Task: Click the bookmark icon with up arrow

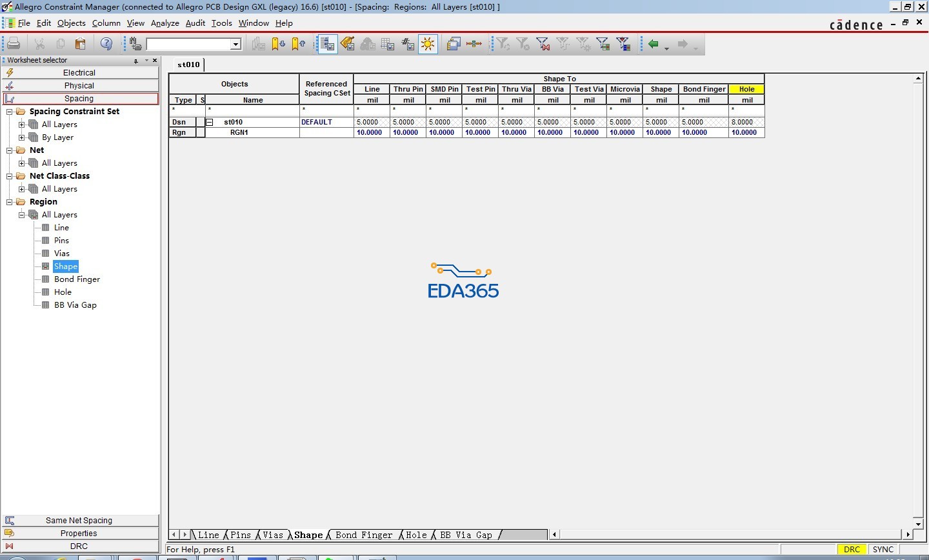Action: pyautogui.click(x=299, y=44)
